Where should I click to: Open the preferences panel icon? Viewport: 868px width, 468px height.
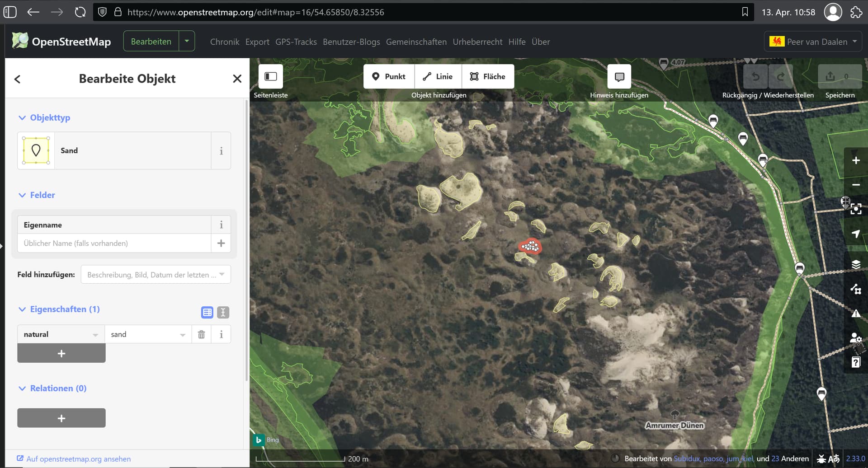coord(856,337)
